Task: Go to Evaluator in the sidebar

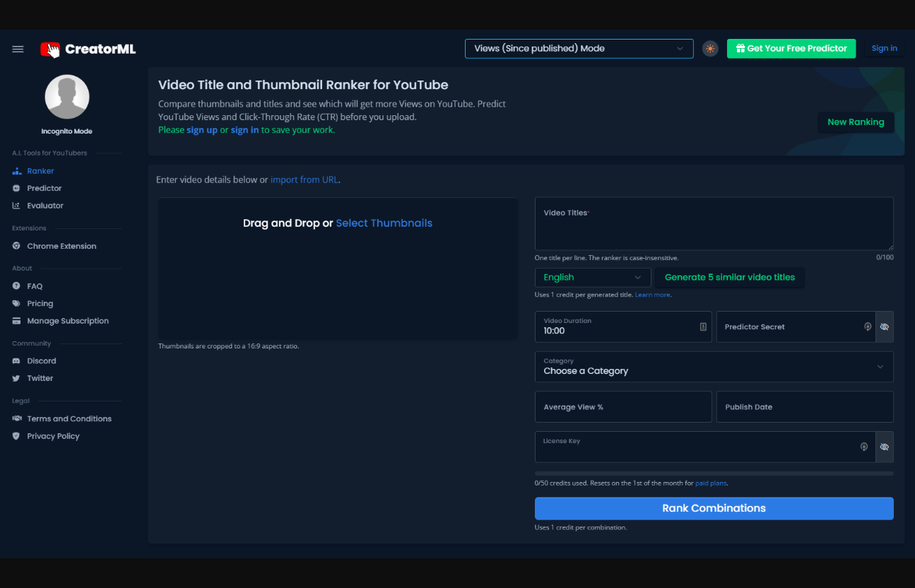Action: [x=45, y=206]
